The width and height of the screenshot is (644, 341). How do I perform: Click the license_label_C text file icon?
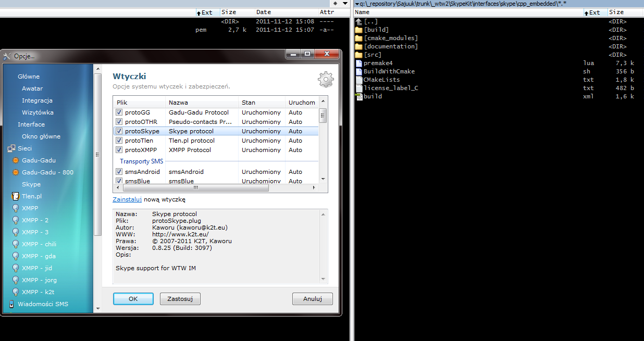point(358,88)
